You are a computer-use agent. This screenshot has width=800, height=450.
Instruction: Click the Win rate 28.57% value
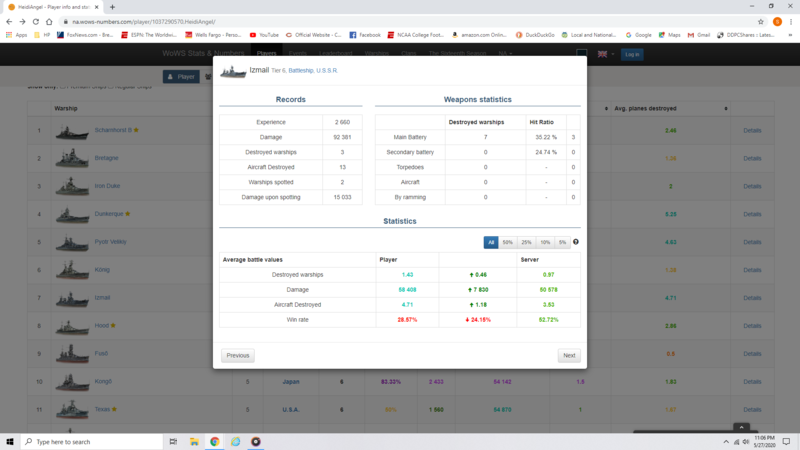pyautogui.click(x=407, y=320)
